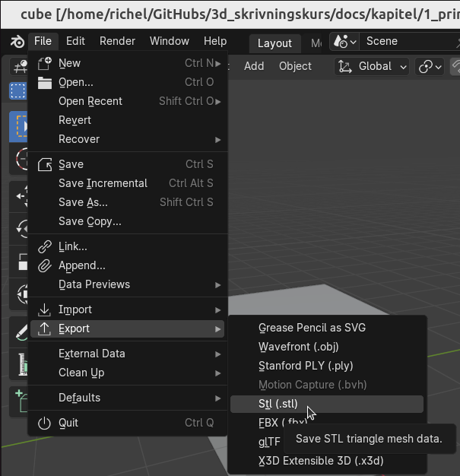460x476 pixels.
Task: Select the Annotate tool icon
Action: coord(20,332)
